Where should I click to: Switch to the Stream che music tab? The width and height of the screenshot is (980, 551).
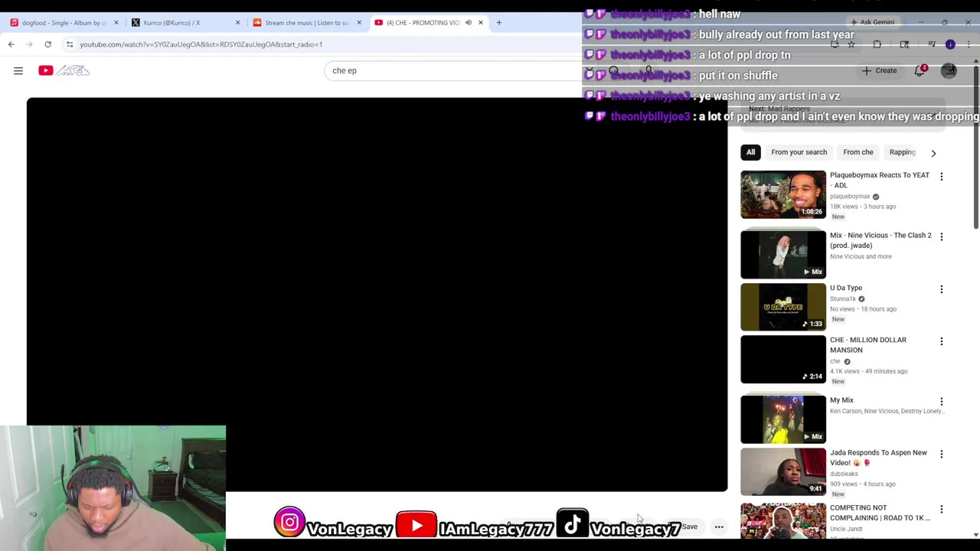(x=306, y=22)
